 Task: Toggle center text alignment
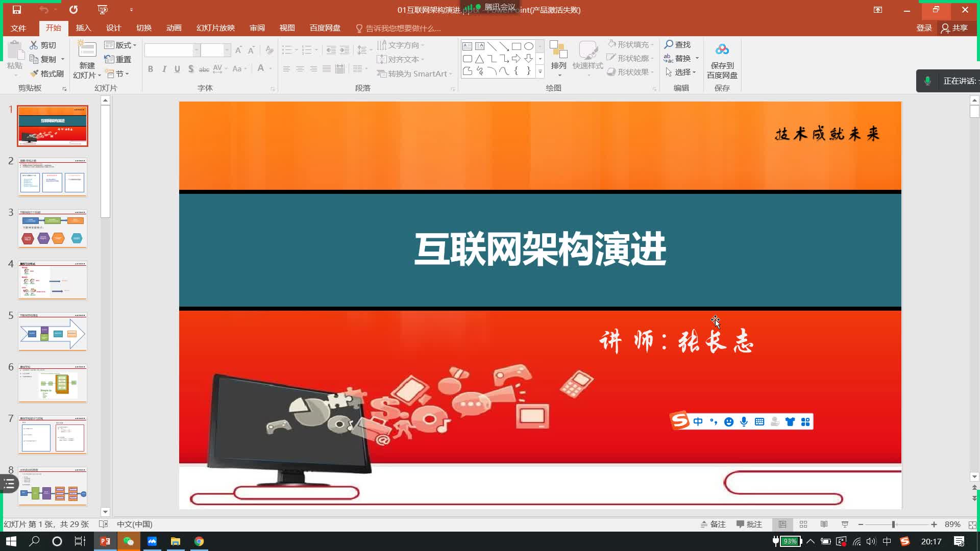(300, 68)
